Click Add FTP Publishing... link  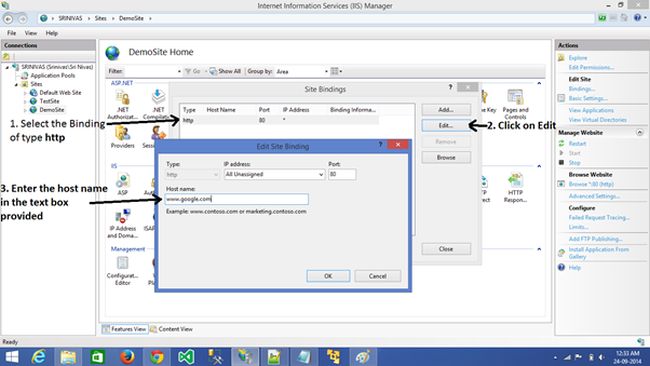pos(595,239)
